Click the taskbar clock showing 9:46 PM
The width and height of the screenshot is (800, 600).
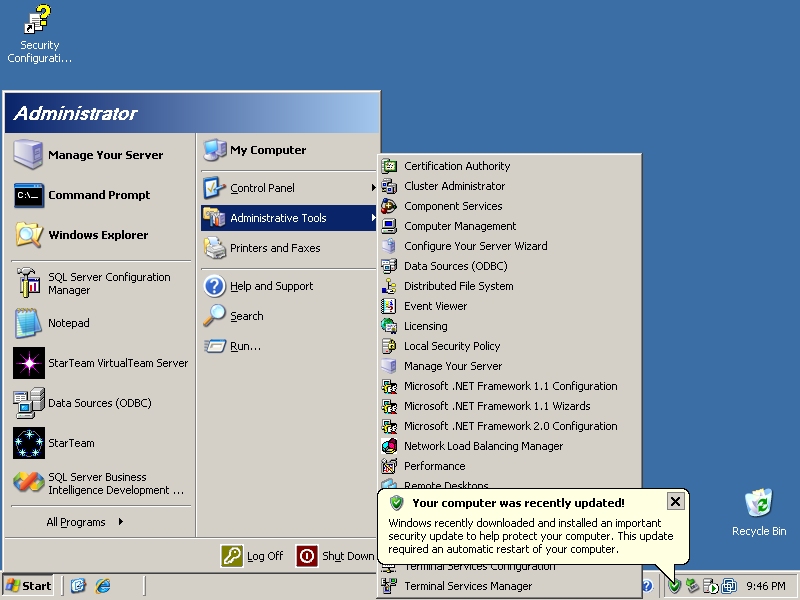point(765,586)
